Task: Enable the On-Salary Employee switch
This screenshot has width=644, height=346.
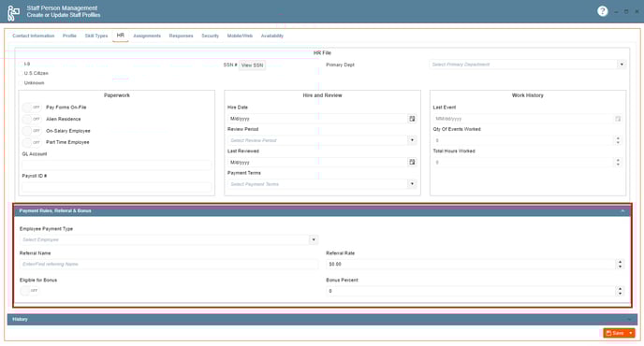Action: point(32,131)
